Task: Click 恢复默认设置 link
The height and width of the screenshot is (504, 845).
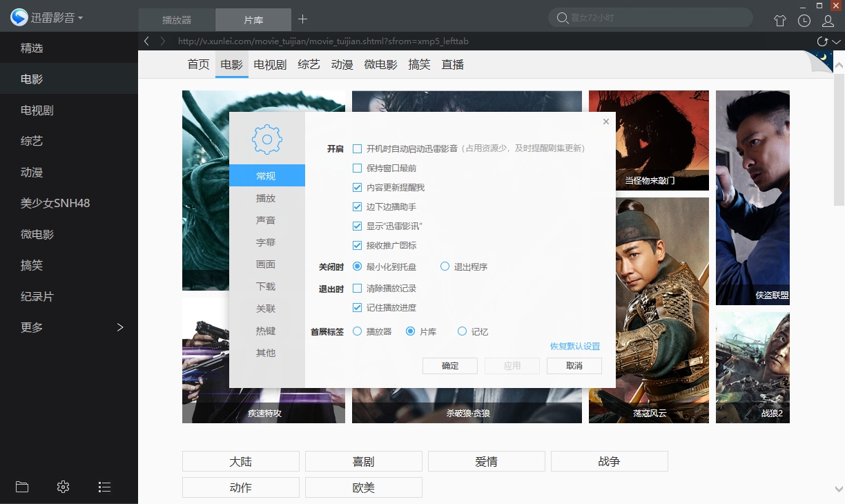Action: 574,346
